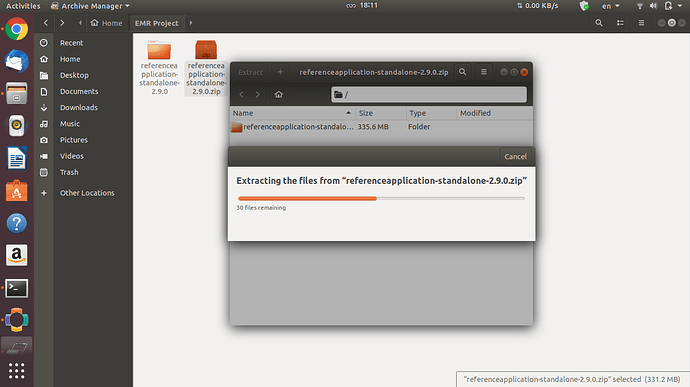The width and height of the screenshot is (690, 387).
Task: Open Archive Manager hamburger menu
Action: [484, 72]
